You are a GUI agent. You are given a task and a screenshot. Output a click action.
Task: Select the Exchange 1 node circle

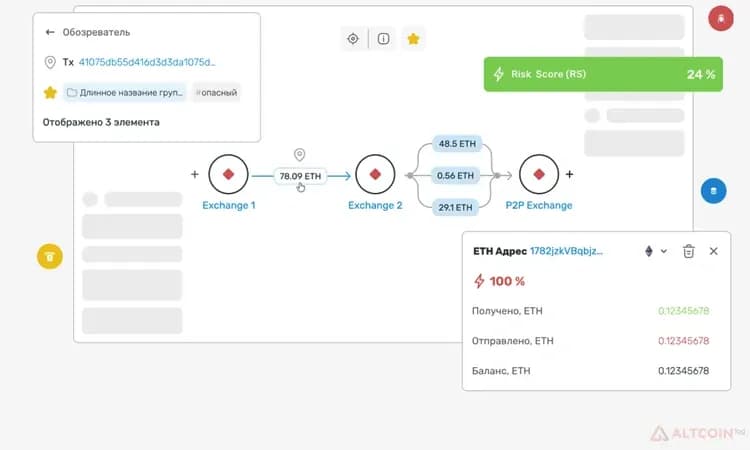click(x=228, y=174)
